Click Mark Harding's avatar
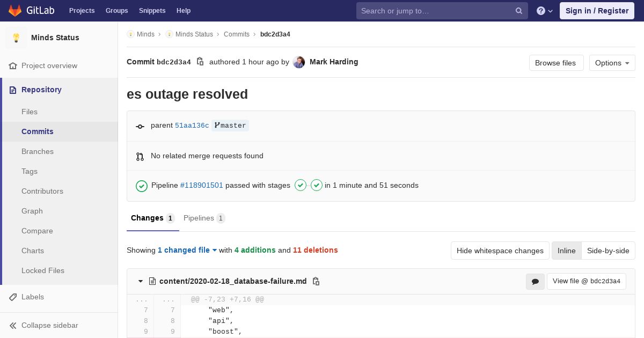644x338 pixels. (x=299, y=62)
